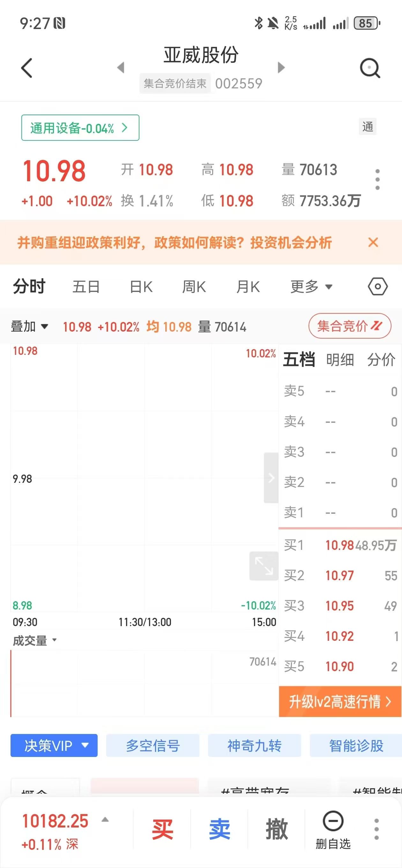Open the 成交量 indicator dropdown

pos(35,640)
